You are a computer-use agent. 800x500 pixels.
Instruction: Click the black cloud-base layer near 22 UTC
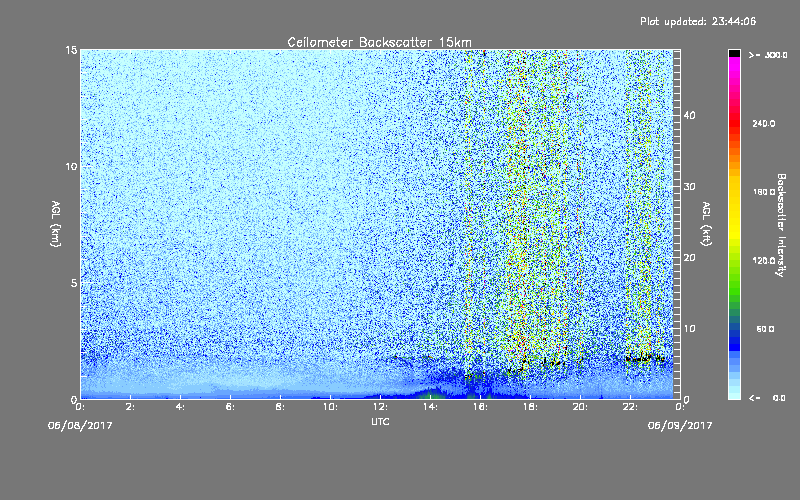click(644, 358)
